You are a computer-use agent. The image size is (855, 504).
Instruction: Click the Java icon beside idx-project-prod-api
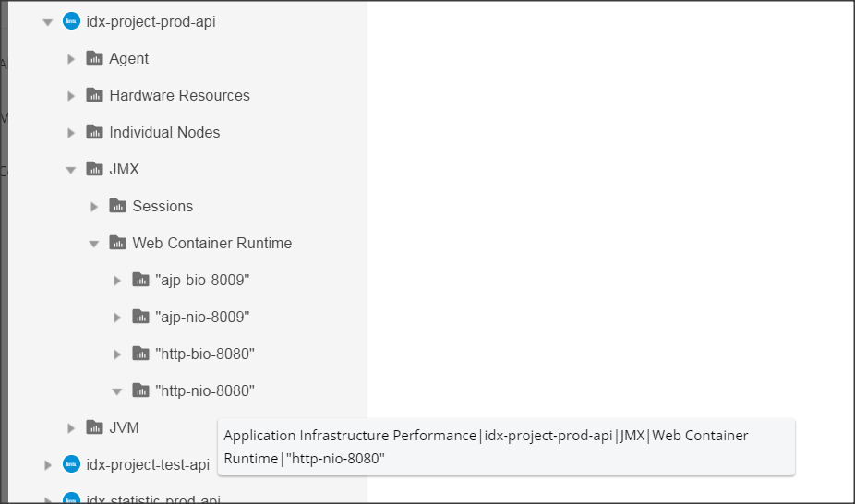pyautogui.click(x=71, y=21)
